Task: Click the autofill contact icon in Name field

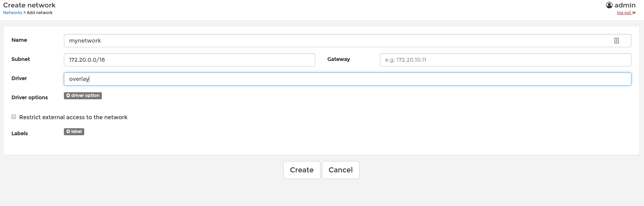Action: tap(616, 41)
